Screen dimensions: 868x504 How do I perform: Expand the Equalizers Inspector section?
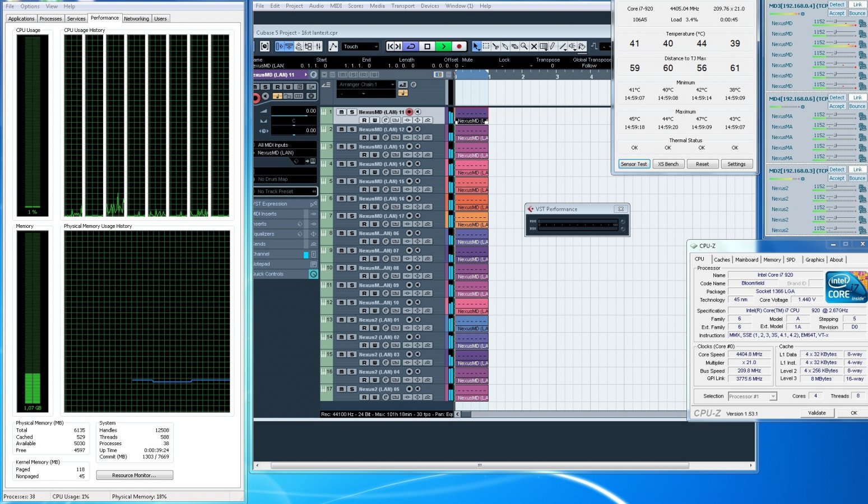[x=285, y=234]
